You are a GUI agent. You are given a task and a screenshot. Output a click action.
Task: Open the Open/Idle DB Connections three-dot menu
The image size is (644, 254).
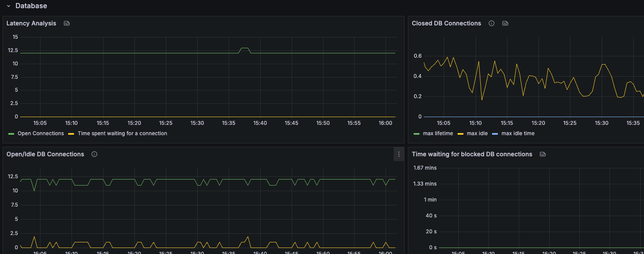click(x=399, y=154)
